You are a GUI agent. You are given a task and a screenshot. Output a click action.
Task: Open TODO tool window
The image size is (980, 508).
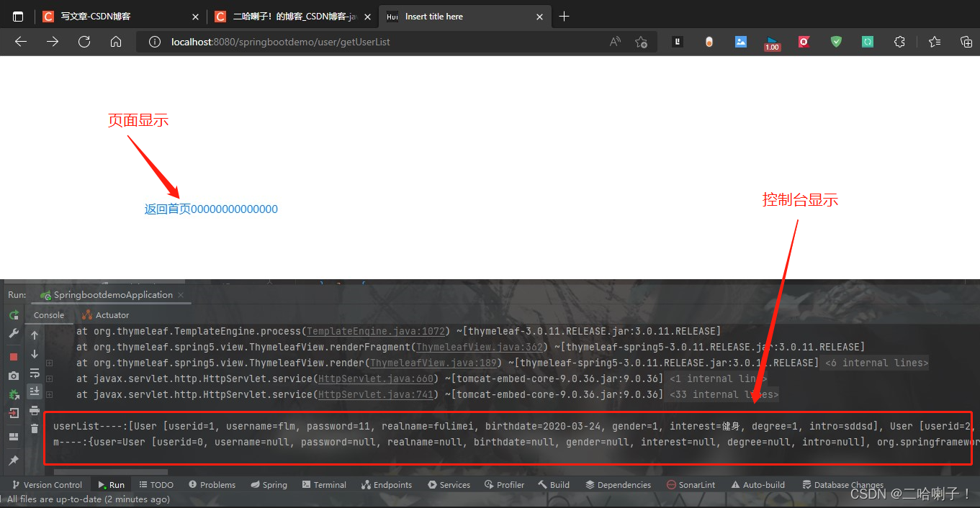tap(156, 485)
